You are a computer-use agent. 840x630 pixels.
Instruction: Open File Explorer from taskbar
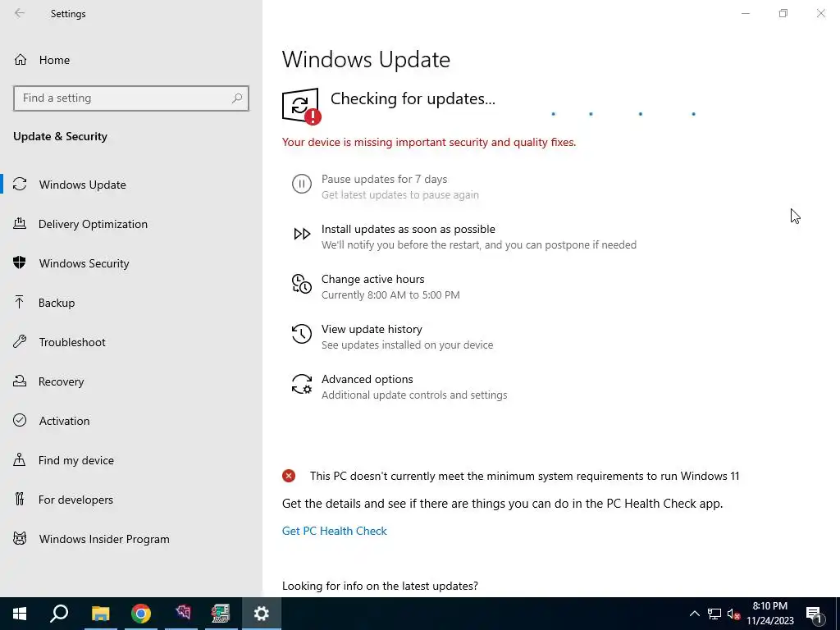pyautogui.click(x=100, y=614)
